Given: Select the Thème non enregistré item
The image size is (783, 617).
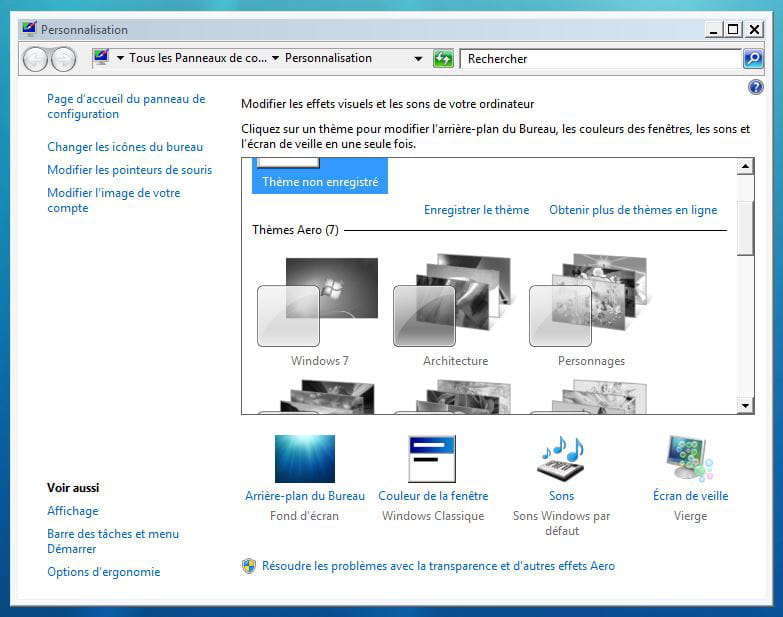Looking at the screenshot, I should 320,176.
